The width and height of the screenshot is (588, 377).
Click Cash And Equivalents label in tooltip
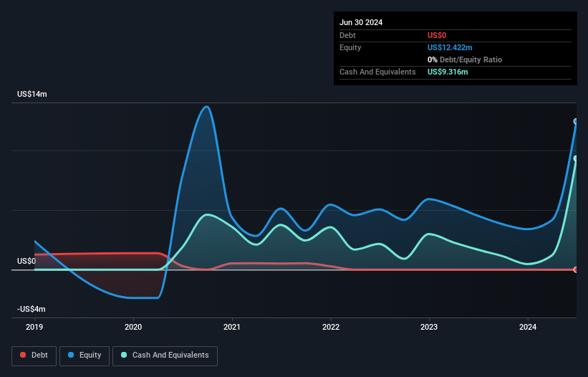coord(377,72)
